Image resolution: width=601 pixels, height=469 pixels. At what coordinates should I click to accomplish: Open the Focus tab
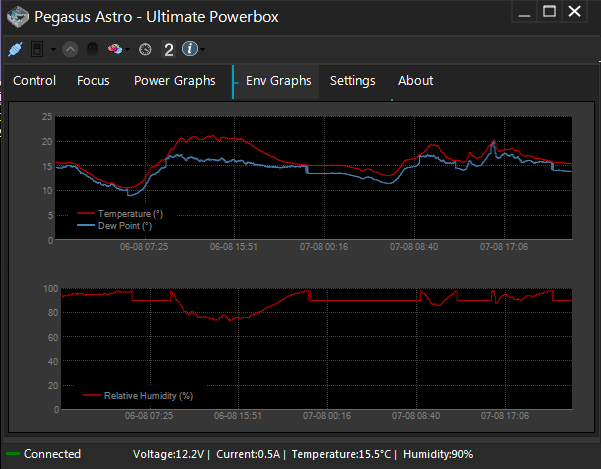point(93,81)
